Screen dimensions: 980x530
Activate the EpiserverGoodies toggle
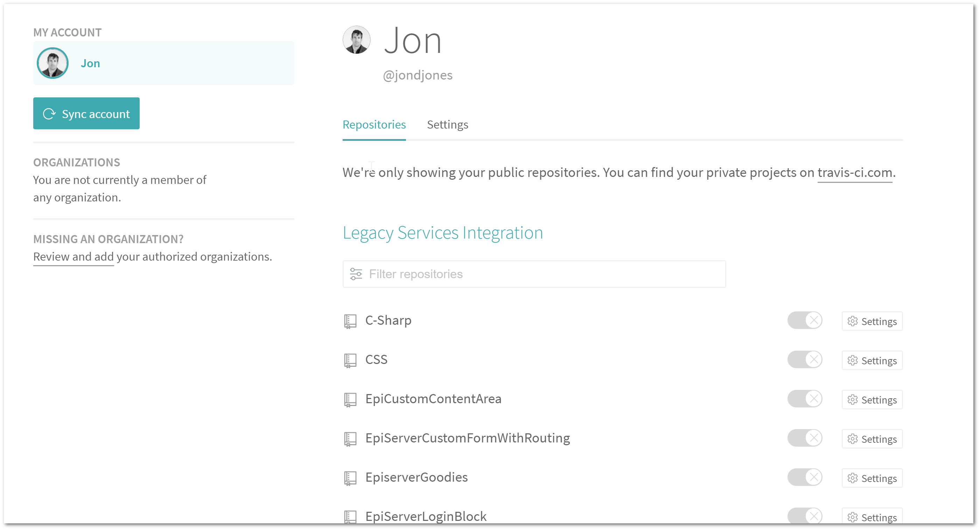[805, 477]
